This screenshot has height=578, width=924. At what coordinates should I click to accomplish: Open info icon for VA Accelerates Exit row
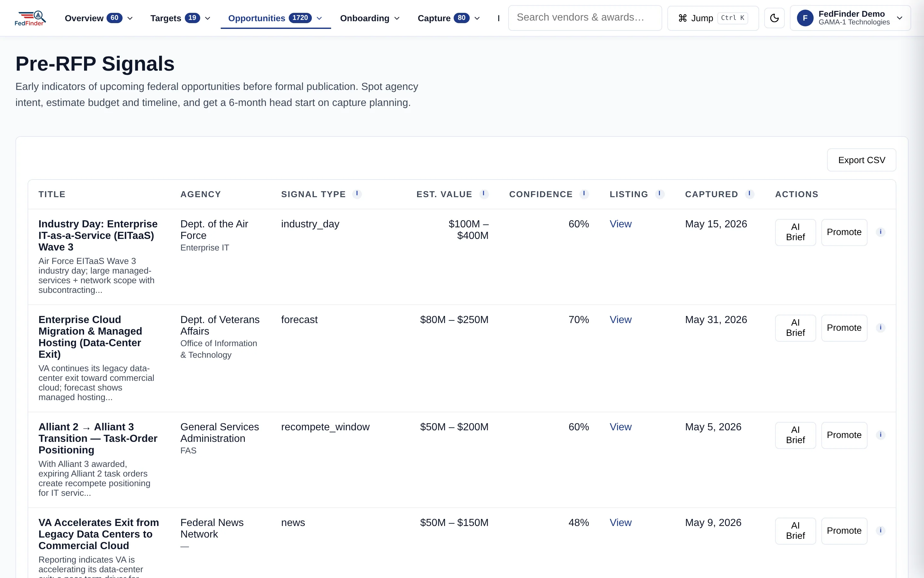[x=880, y=530]
